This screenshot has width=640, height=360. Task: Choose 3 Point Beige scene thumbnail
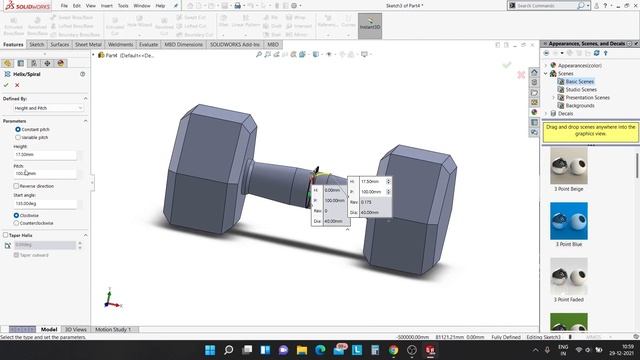point(569,166)
